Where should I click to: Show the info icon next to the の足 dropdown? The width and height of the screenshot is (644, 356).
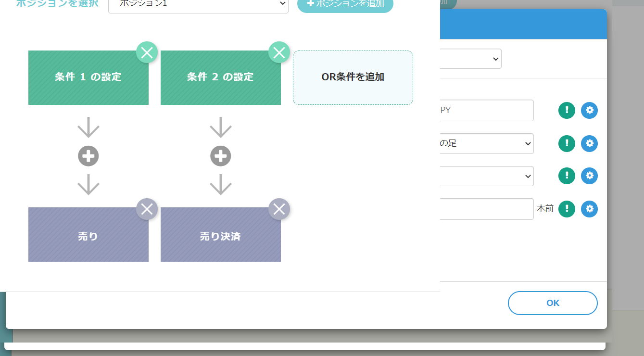pyautogui.click(x=567, y=143)
